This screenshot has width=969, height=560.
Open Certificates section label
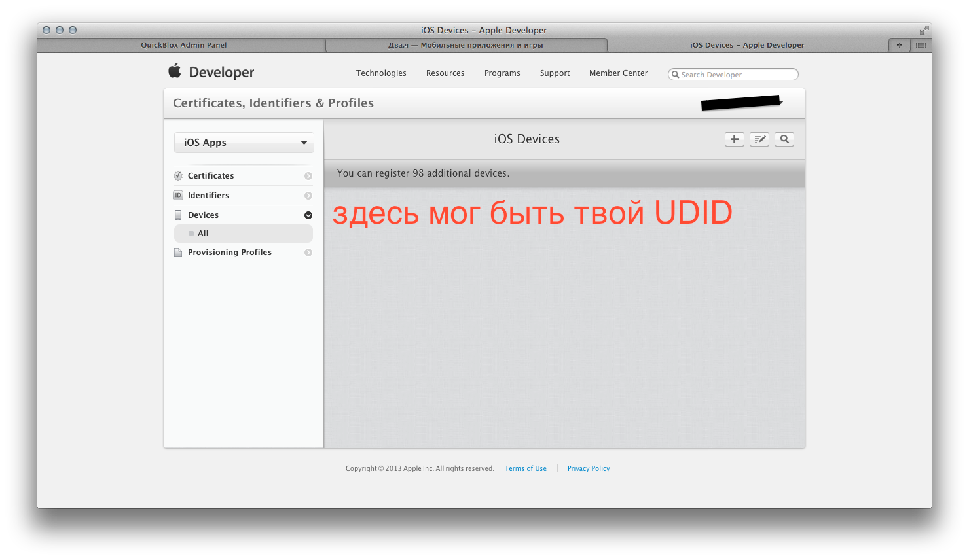click(x=211, y=176)
